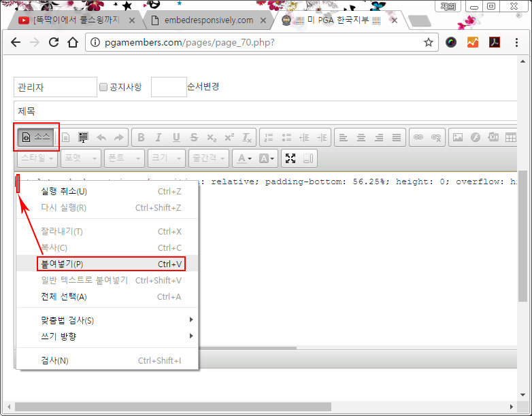The image size is (532, 416).
Task: Click the insert table icon
Action: pos(511,137)
